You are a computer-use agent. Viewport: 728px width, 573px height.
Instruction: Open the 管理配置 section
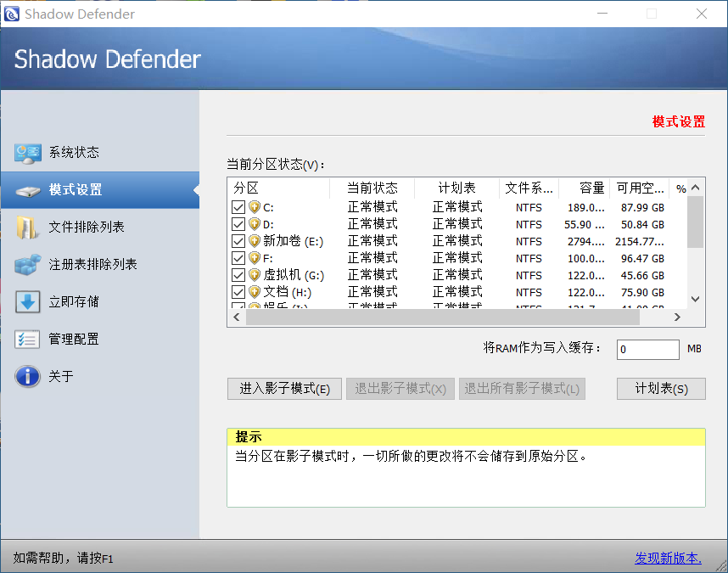100,339
